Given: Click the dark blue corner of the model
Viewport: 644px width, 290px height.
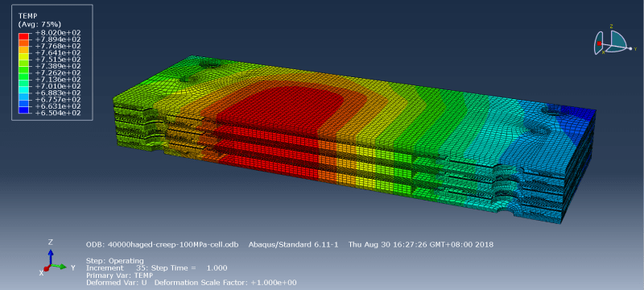Looking at the screenshot, I should [x=579, y=111].
